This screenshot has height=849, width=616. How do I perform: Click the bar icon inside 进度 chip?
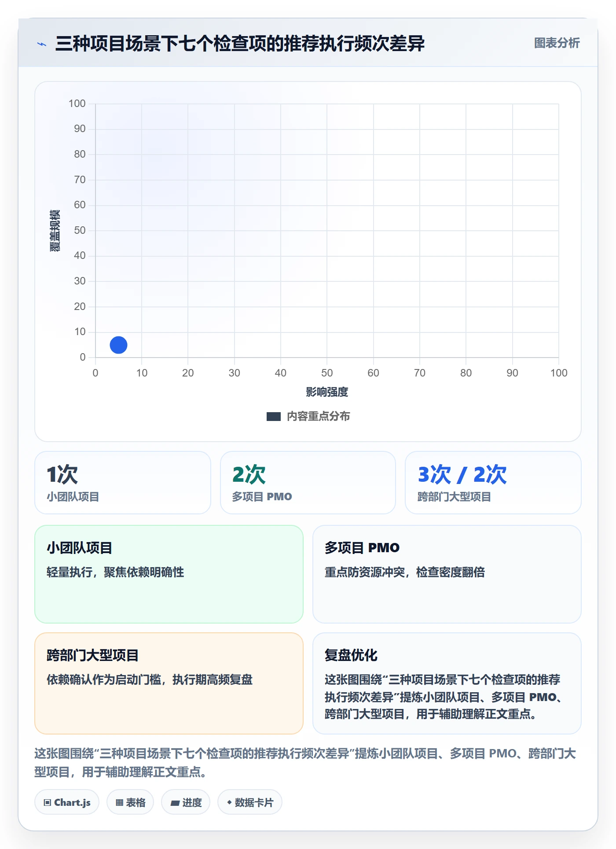click(175, 803)
